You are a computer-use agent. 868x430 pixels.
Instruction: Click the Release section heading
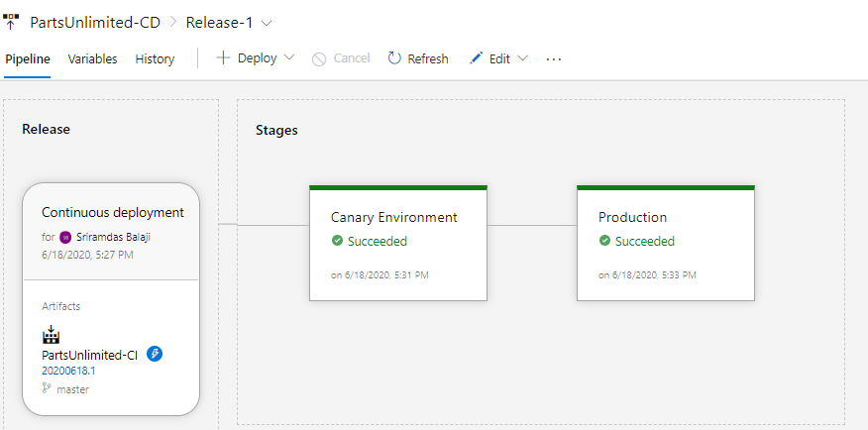tap(46, 129)
